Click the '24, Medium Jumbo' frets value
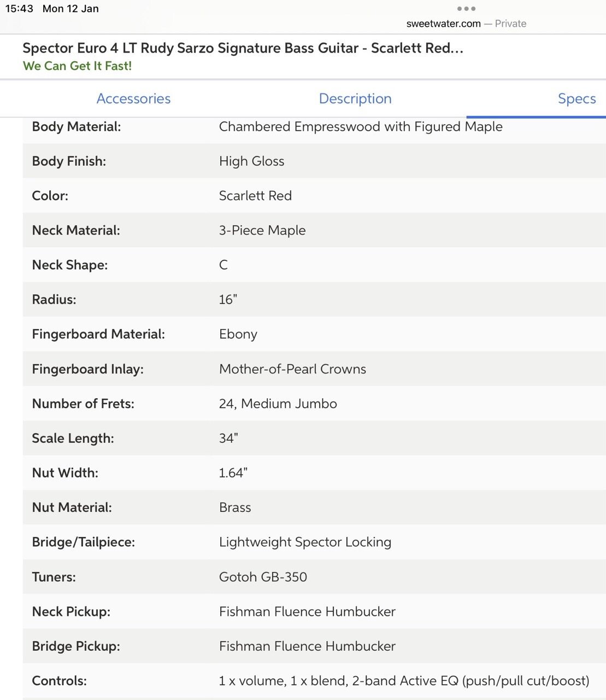The image size is (606, 700). pyautogui.click(x=278, y=404)
